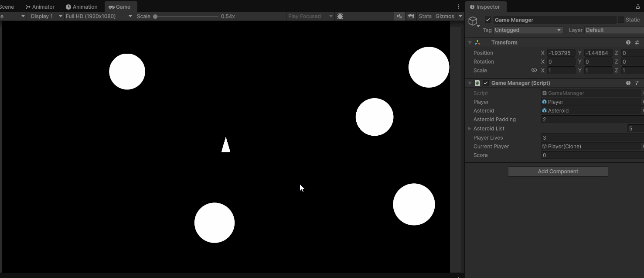Viewport: 644px width, 278px height.
Task: Expand the Asteroid List foldout
Action: [469, 128]
